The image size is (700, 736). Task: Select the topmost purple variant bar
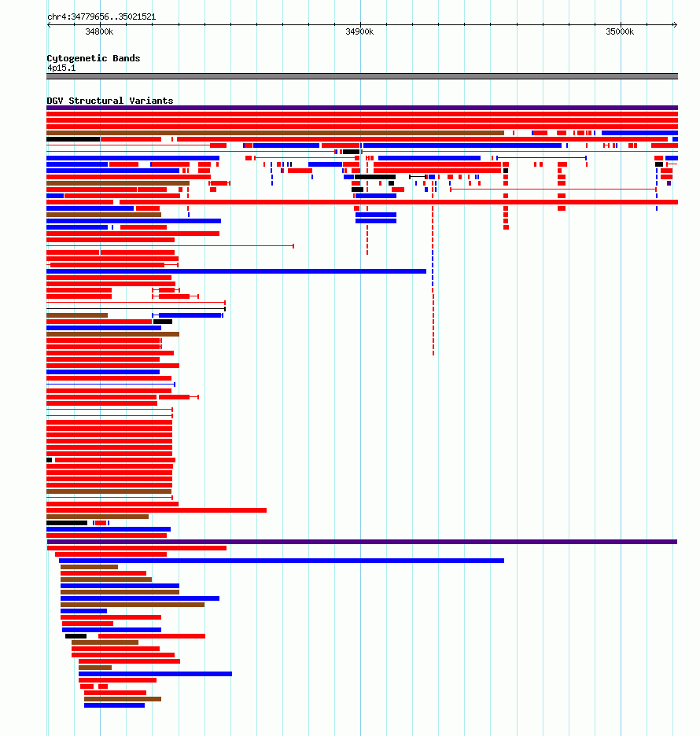click(362, 108)
